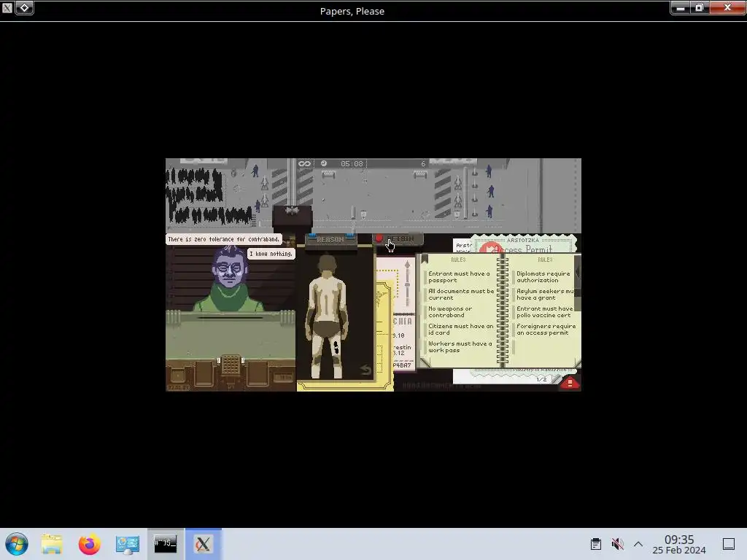
Task: Select rule 'Foreigners require an access permit'
Action: 546,330
